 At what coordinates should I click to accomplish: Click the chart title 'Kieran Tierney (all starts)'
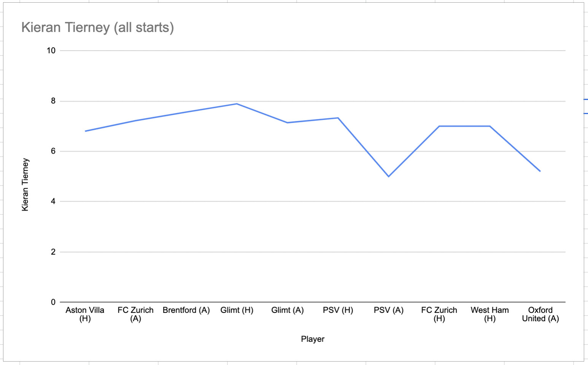coord(97,28)
